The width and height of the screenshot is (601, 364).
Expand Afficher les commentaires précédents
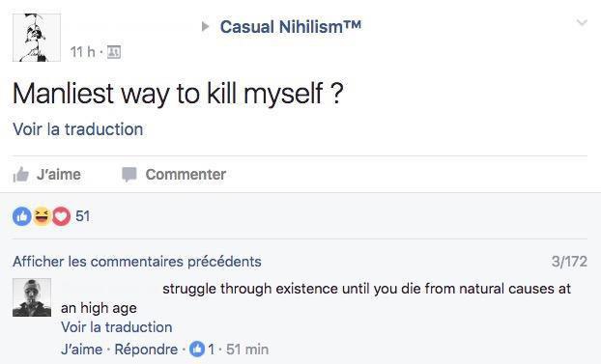[137, 262]
